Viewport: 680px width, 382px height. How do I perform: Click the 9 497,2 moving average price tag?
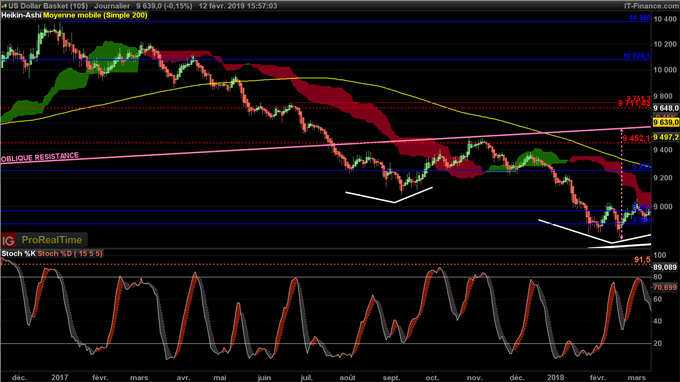pos(666,137)
